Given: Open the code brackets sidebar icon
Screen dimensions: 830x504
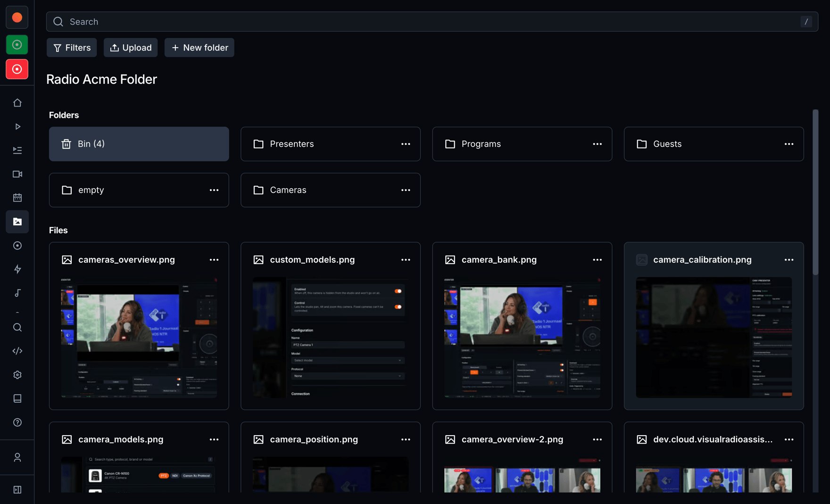Looking at the screenshot, I should (x=17, y=351).
